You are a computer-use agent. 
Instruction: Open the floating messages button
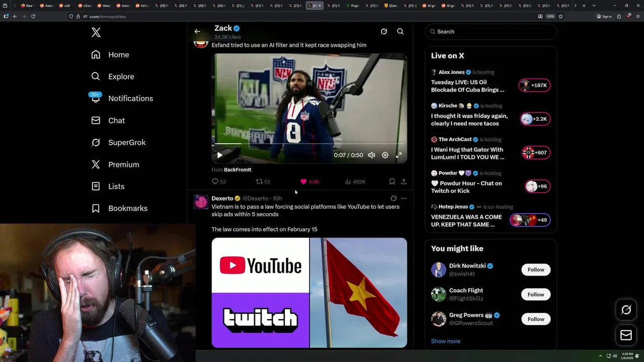(x=626, y=335)
